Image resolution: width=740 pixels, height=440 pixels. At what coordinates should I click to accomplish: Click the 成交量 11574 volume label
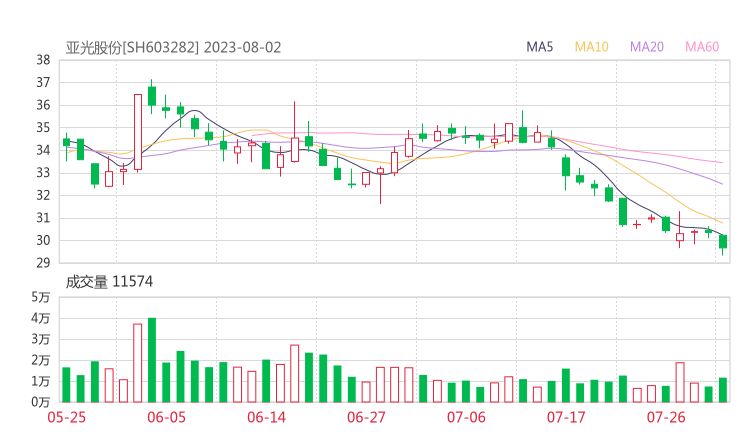pos(109,282)
